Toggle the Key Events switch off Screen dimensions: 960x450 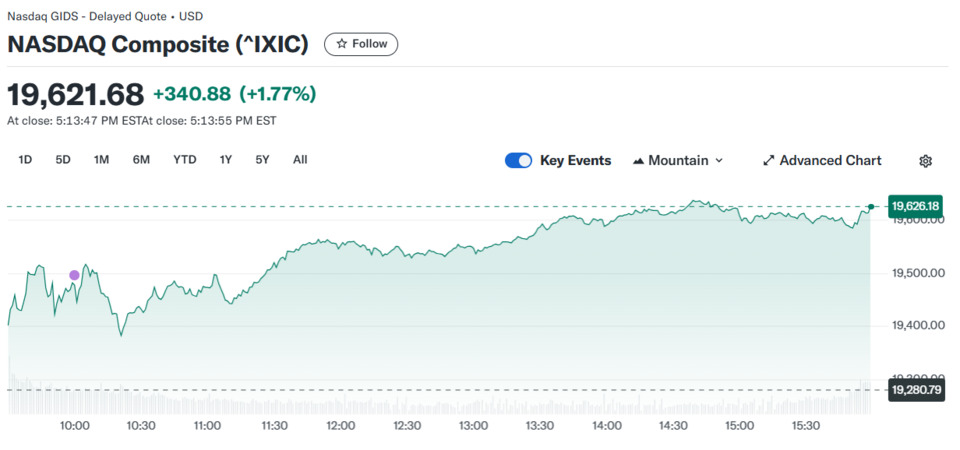(x=518, y=160)
